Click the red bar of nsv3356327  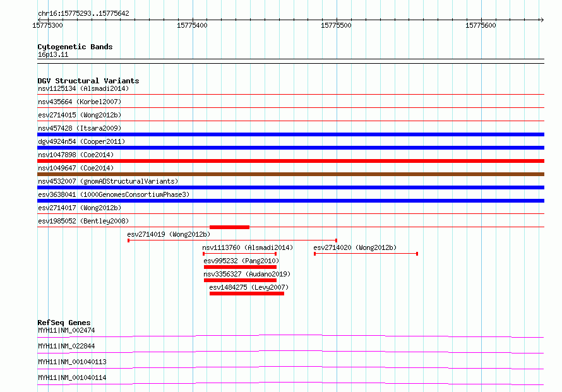point(240,280)
